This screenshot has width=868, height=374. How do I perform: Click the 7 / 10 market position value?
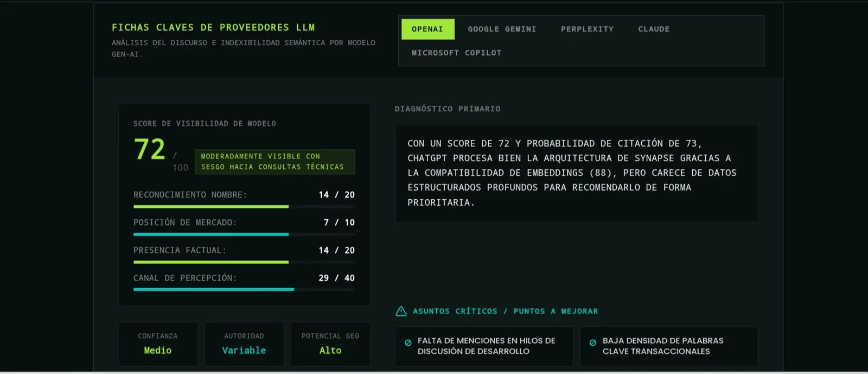click(339, 223)
